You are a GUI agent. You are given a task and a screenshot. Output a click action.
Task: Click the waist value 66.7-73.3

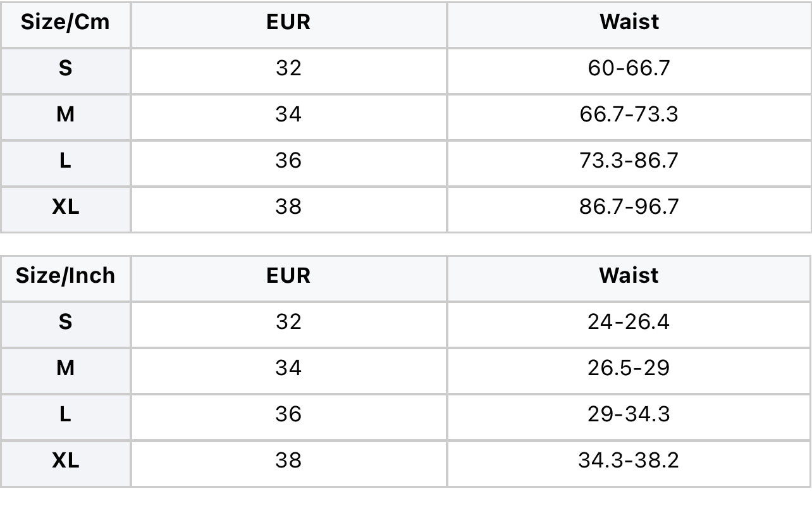[629, 115]
